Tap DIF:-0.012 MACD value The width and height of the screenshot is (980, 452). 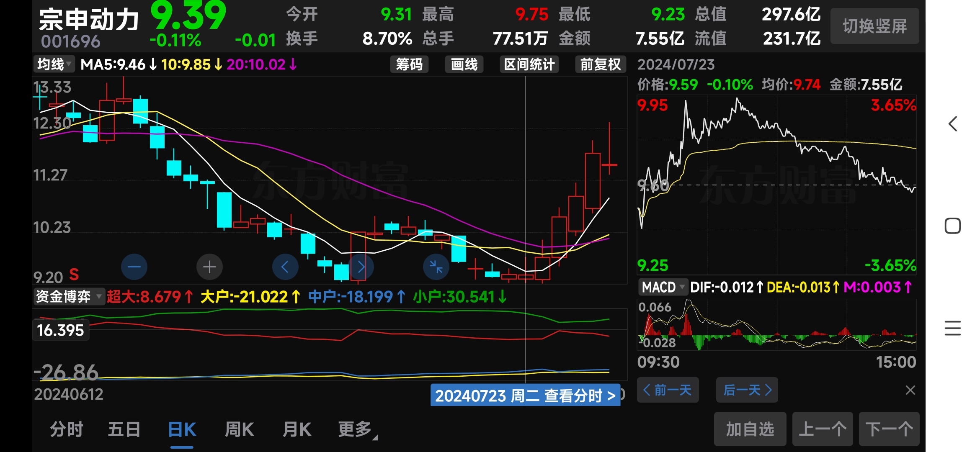pos(727,287)
